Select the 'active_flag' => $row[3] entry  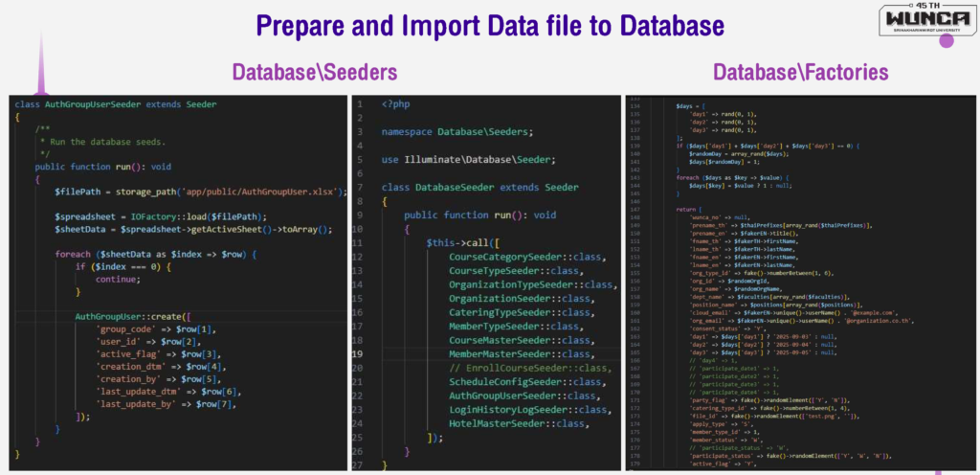click(159, 354)
